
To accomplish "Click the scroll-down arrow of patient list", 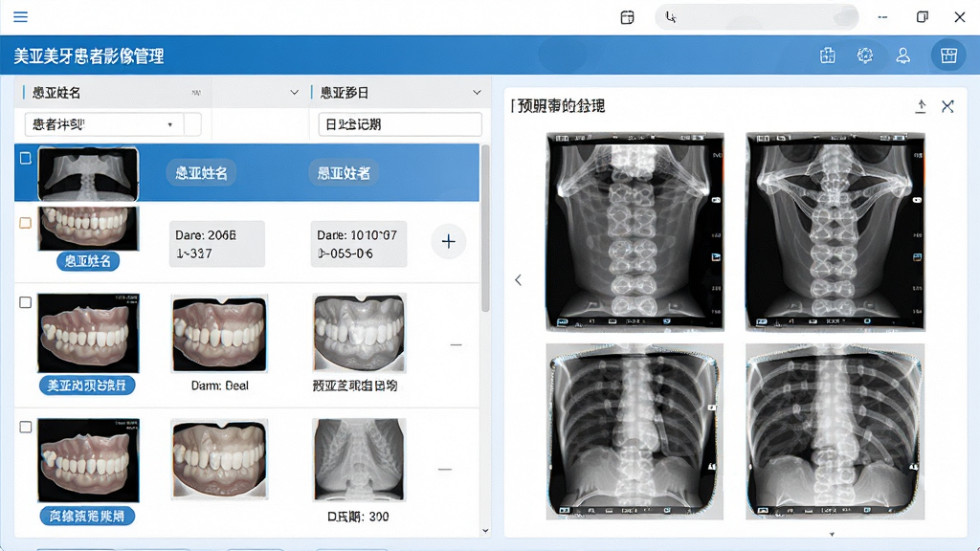I will pyautogui.click(x=485, y=531).
